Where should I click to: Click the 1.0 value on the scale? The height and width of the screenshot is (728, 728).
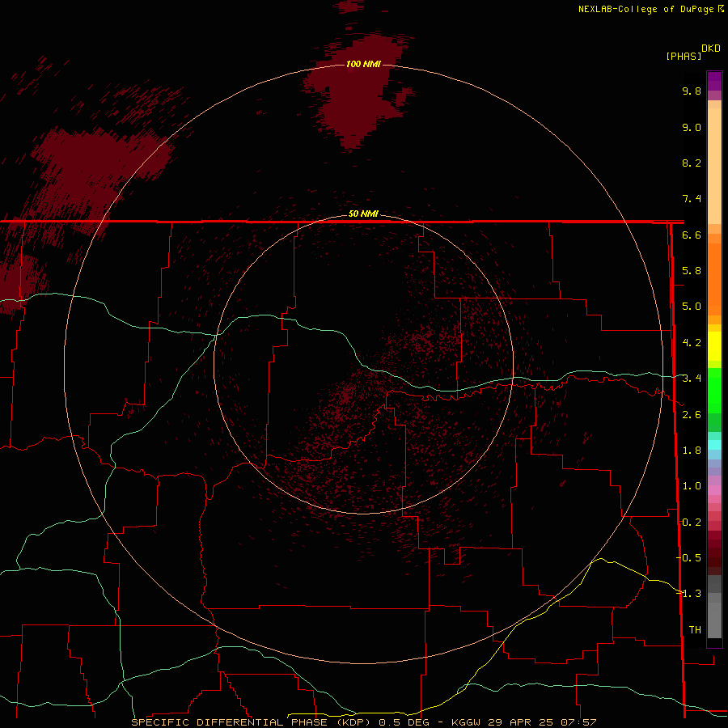[692, 486]
